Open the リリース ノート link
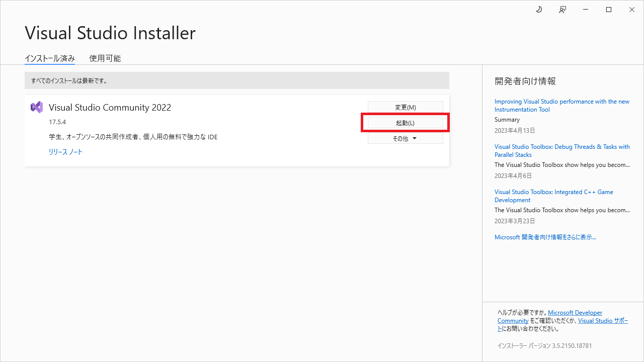The height and width of the screenshot is (362, 644). click(x=65, y=151)
